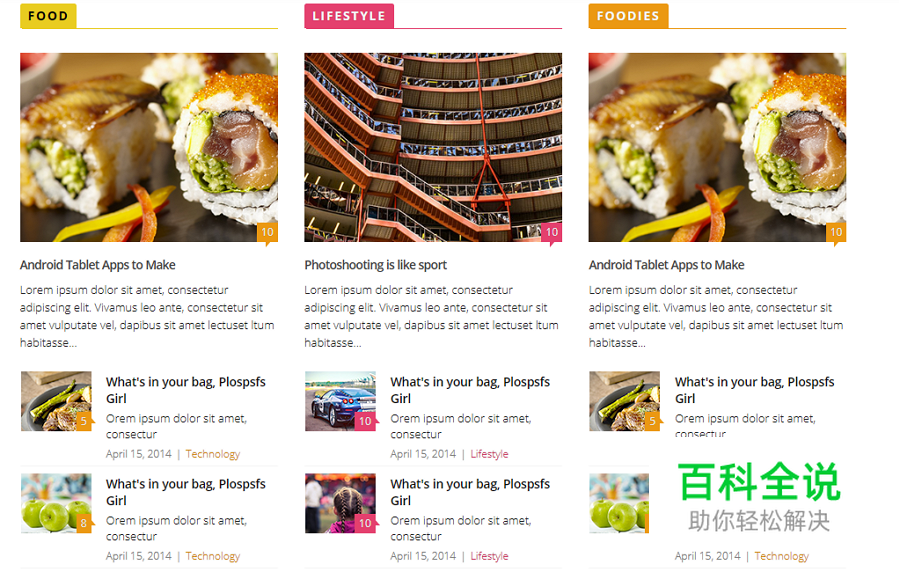Open the large sushi image under FOOD

pos(149,147)
